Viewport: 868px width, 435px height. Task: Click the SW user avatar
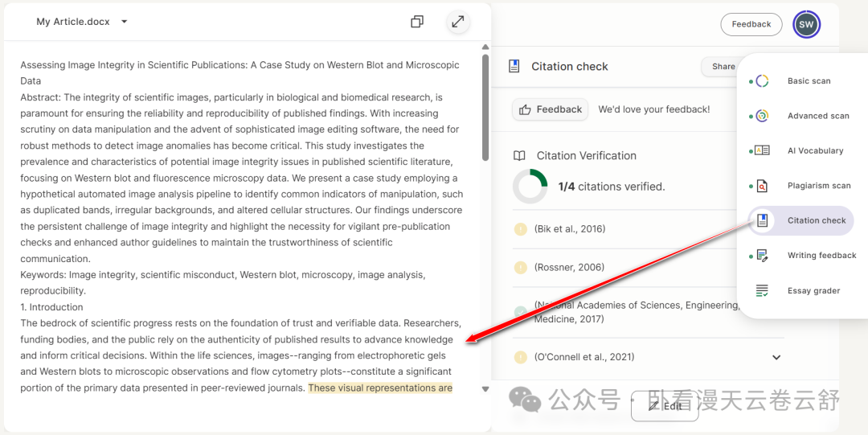click(x=806, y=24)
